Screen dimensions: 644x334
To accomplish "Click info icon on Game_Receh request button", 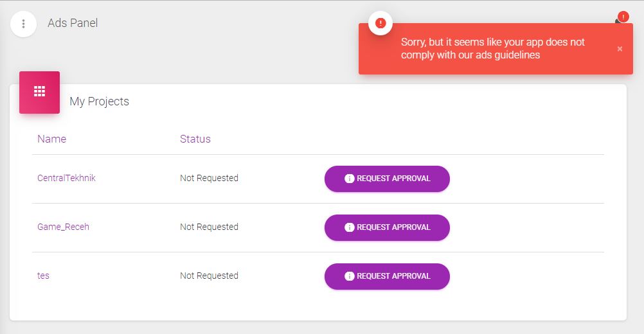I will 350,227.
